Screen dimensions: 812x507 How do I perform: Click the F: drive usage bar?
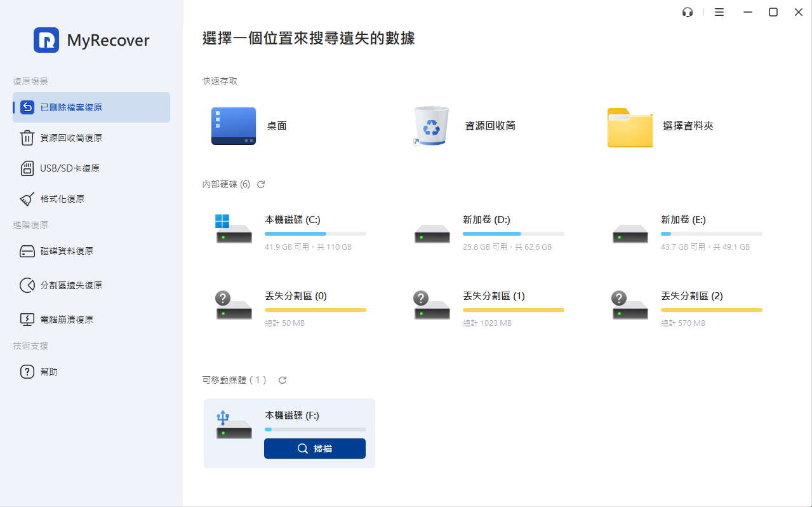316,429
